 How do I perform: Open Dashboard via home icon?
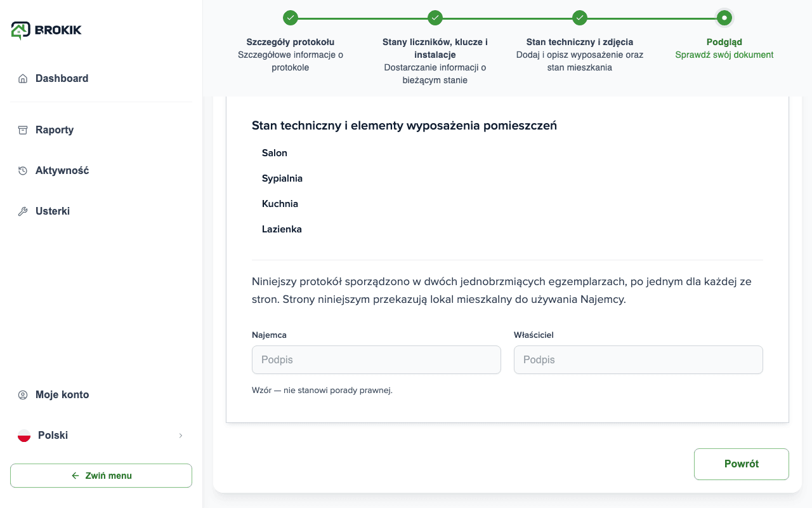point(23,79)
